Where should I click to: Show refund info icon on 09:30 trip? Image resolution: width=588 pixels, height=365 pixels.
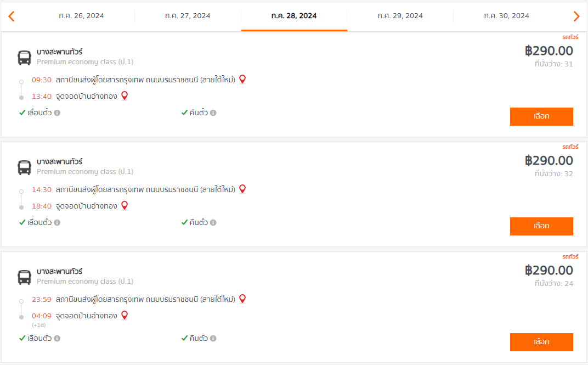coord(213,113)
